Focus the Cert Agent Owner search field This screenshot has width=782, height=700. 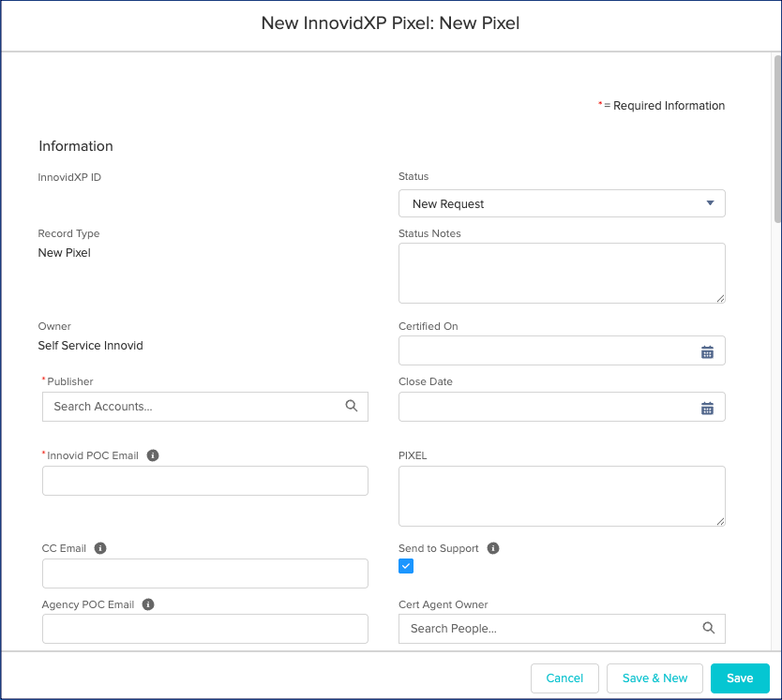(562, 629)
